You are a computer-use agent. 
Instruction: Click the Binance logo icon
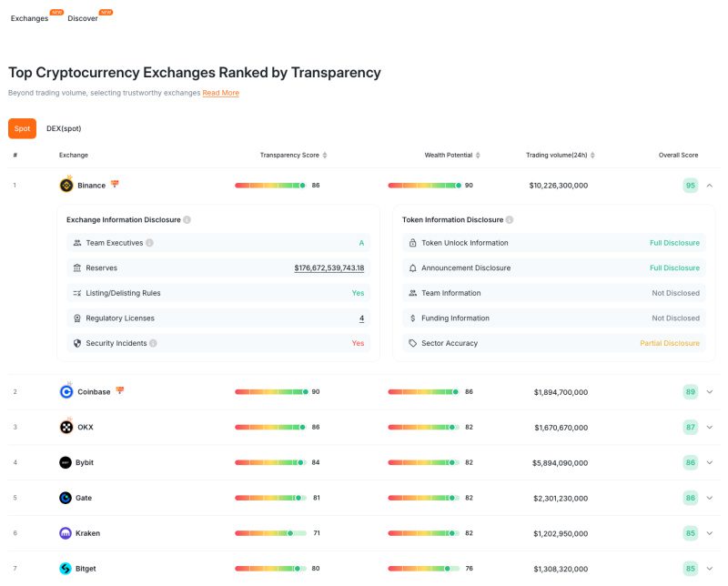point(66,186)
